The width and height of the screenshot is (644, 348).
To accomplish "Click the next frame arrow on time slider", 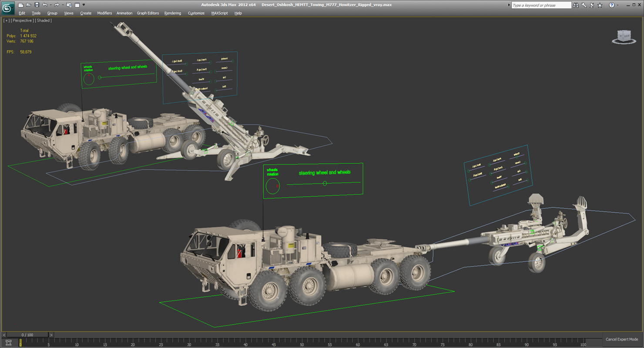I will (51, 335).
